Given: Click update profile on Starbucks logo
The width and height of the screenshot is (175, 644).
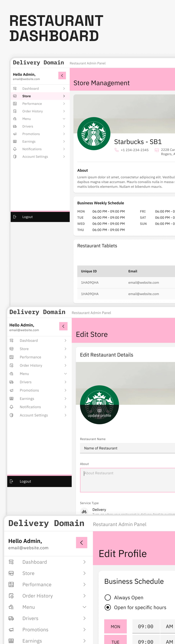Looking at the screenshot, I should pyautogui.click(x=99, y=416).
